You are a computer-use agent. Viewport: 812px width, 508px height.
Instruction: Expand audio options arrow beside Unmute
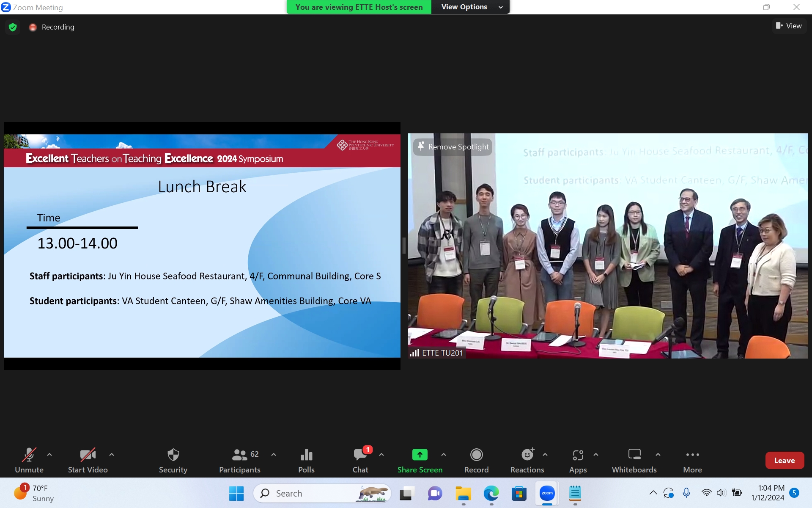pos(49,455)
